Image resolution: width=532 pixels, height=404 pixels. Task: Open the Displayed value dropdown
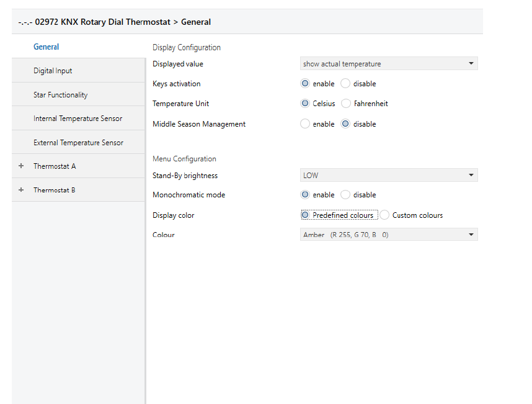tap(389, 63)
